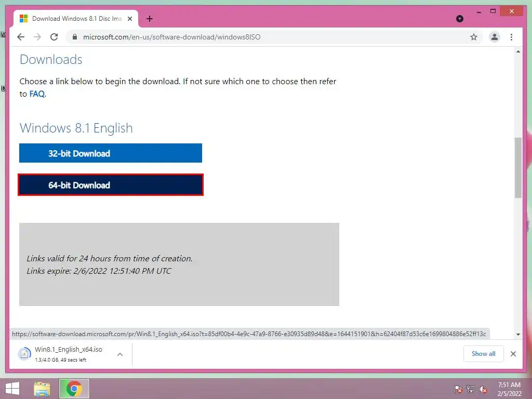
Task: Minimize the Chrome window
Action: pos(478,12)
